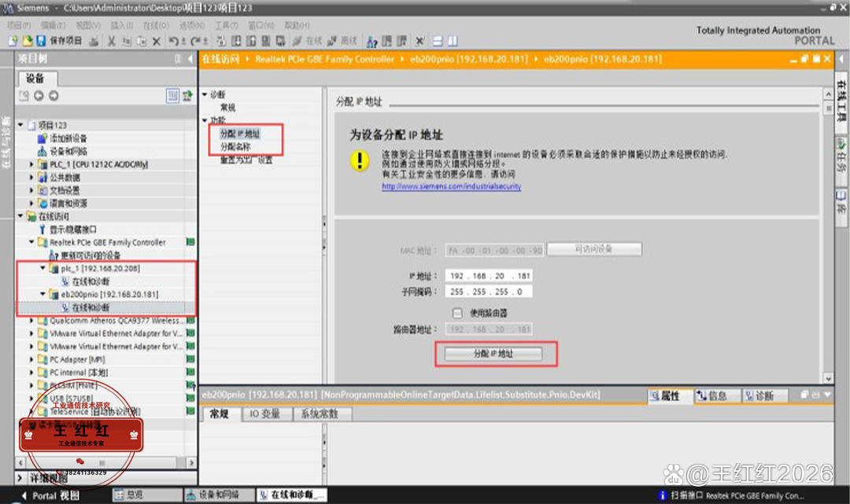Click the back arrow in project tree

(x=39, y=96)
